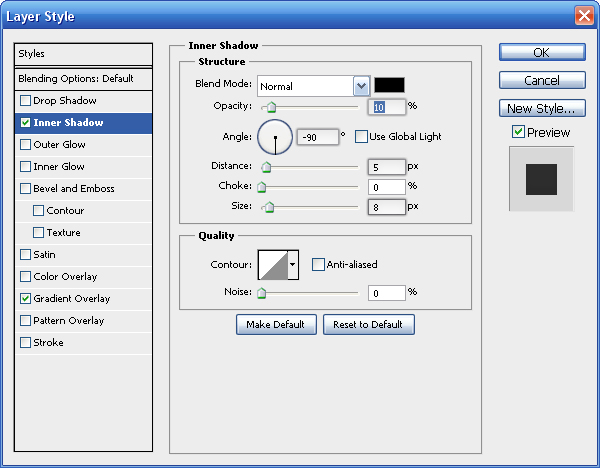Image resolution: width=600 pixels, height=468 pixels.
Task: Open the Bevel and Emboss settings row
Action: click(x=83, y=189)
